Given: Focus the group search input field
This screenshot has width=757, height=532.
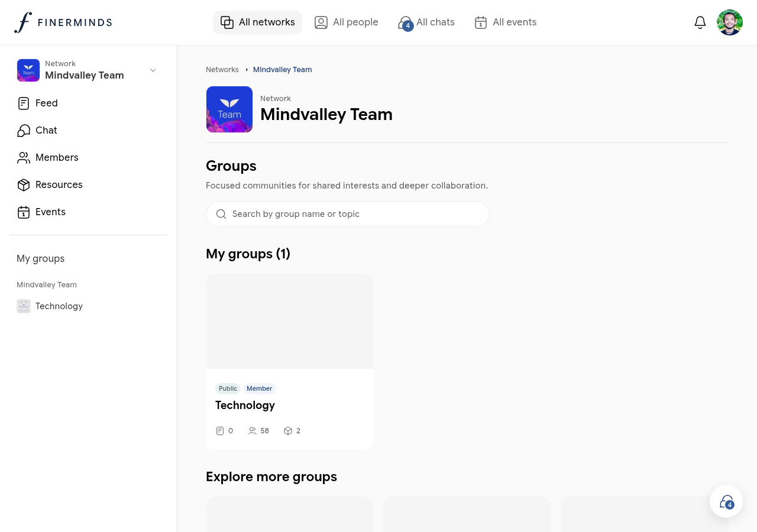Looking at the screenshot, I should click(348, 214).
